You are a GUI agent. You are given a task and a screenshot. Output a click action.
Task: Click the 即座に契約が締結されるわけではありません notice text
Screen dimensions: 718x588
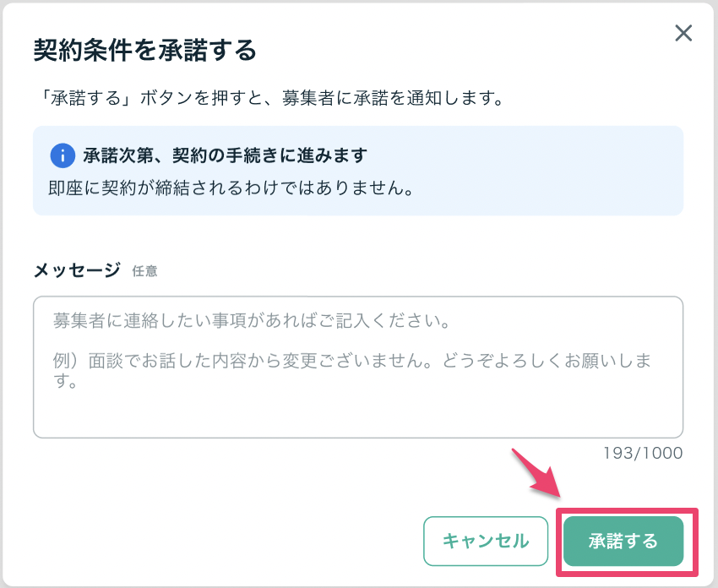pos(231,187)
